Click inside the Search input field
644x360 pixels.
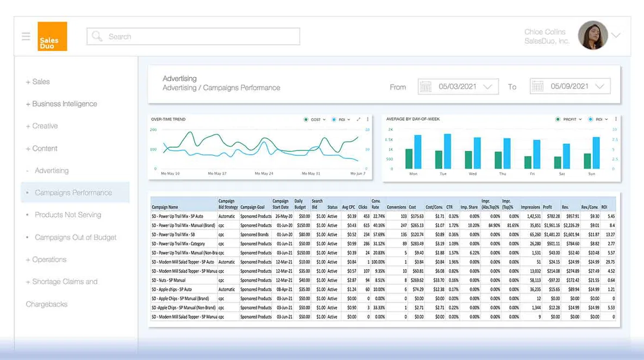click(x=193, y=36)
